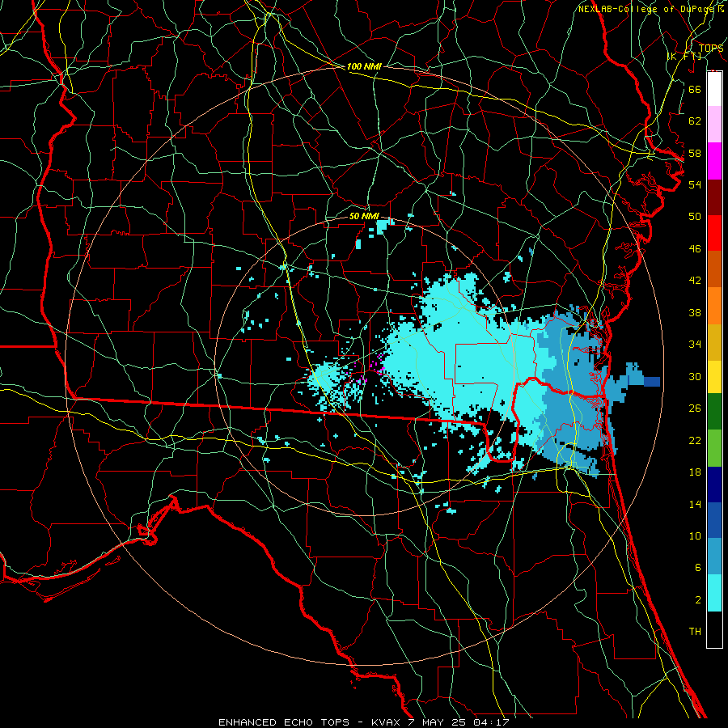The height and width of the screenshot is (728, 728).
Task: Click the '14' legend value
Action: (x=695, y=504)
